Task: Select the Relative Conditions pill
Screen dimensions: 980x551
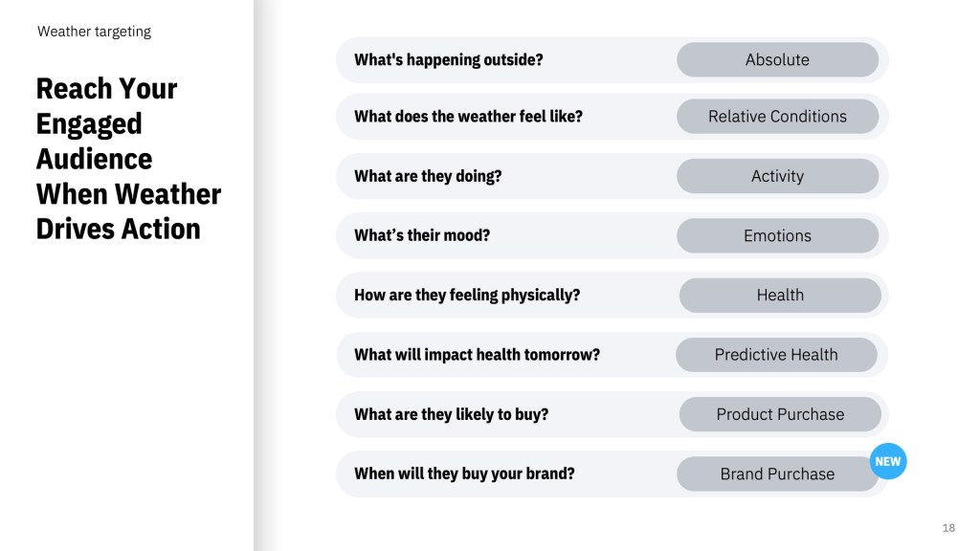Action: 777,116
